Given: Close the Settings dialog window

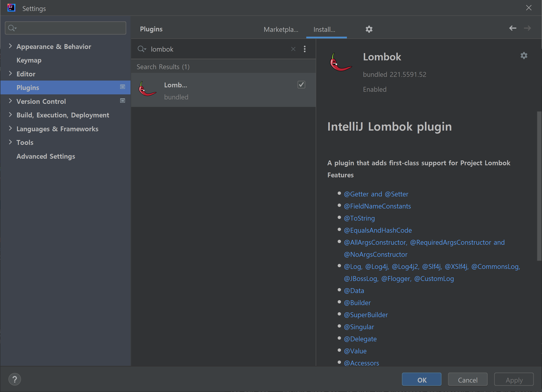Looking at the screenshot, I should (528, 8).
